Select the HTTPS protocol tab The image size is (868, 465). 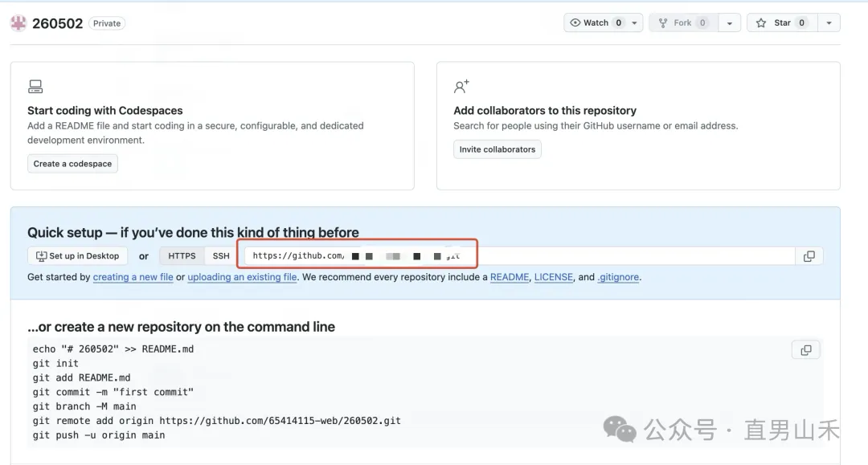182,256
